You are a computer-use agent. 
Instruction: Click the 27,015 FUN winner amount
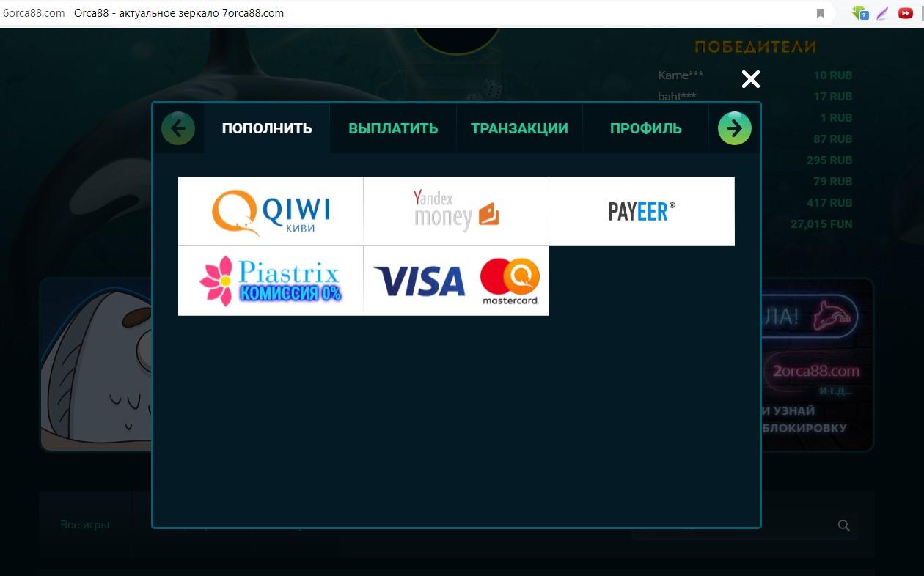[821, 224]
